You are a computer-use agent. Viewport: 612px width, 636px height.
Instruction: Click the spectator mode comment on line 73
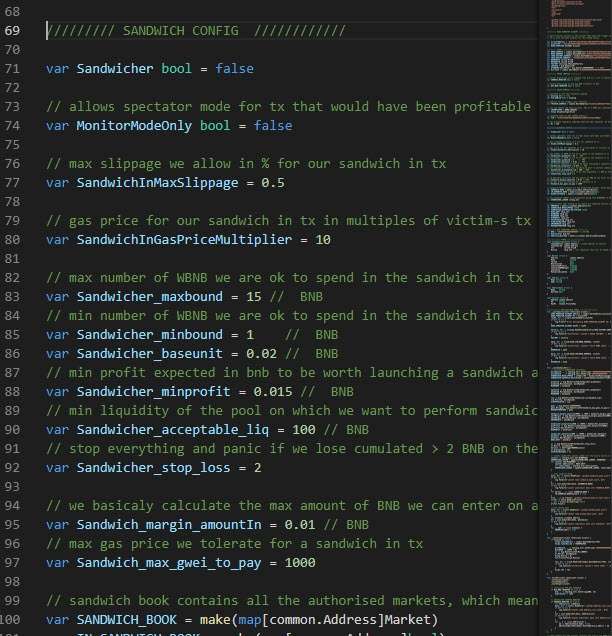(288, 107)
